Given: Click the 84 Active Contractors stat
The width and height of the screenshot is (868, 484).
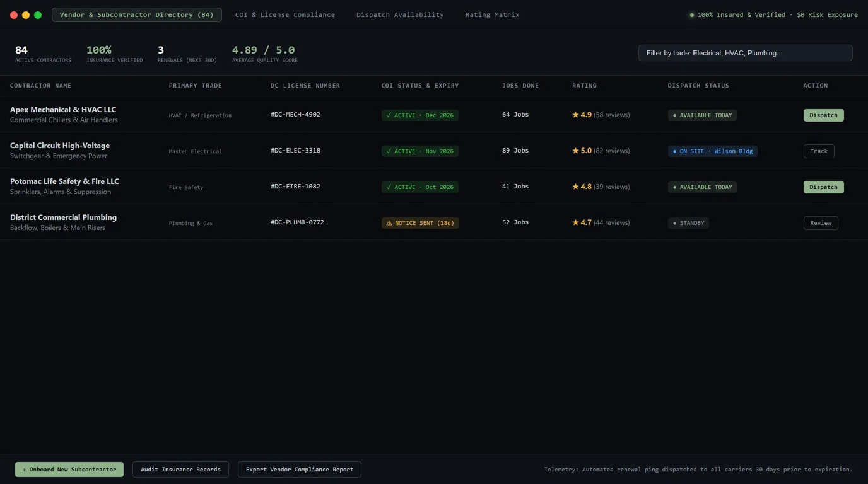Looking at the screenshot, I should 43,54.
